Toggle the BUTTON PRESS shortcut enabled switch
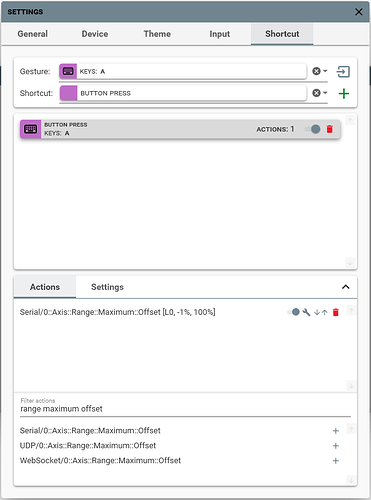Image resolution: width=371 pixels, height=500 pixels. pos(313,129)
